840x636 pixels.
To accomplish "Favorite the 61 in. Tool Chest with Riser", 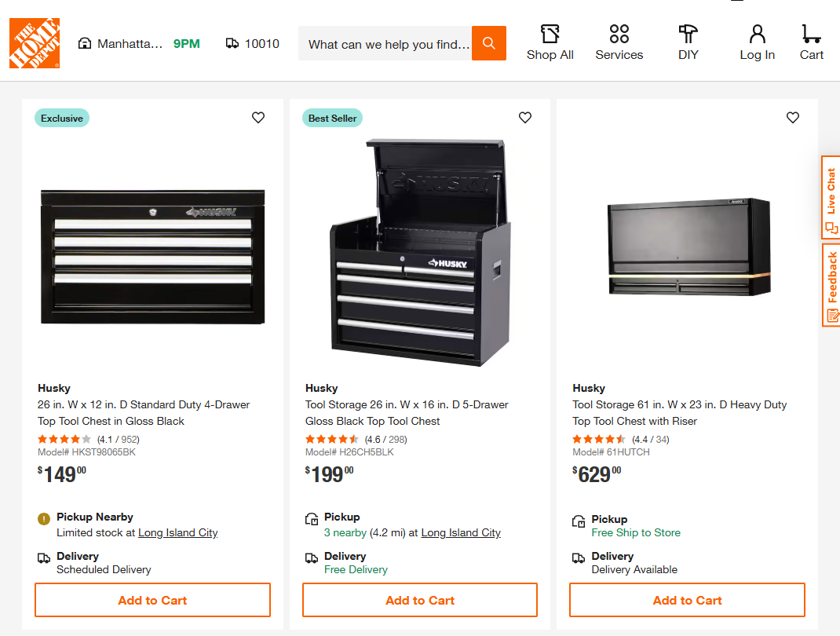I will pyautogui.click(x=793, y=118).
